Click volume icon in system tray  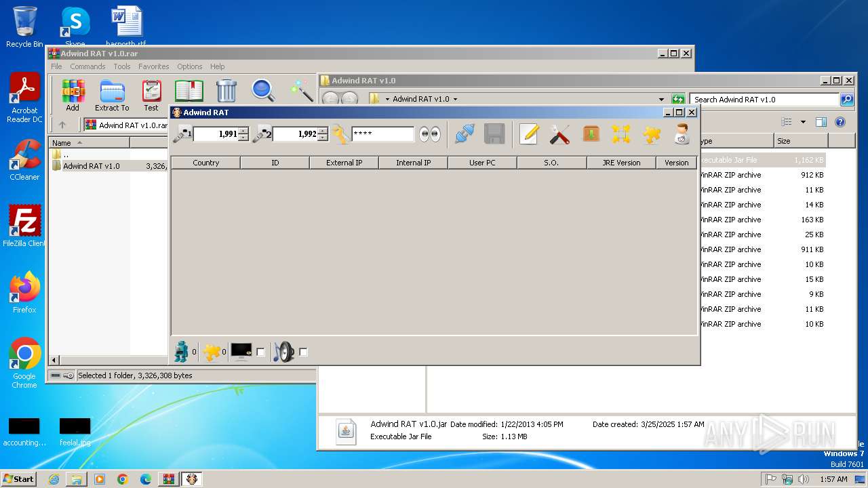click(804, 479)
